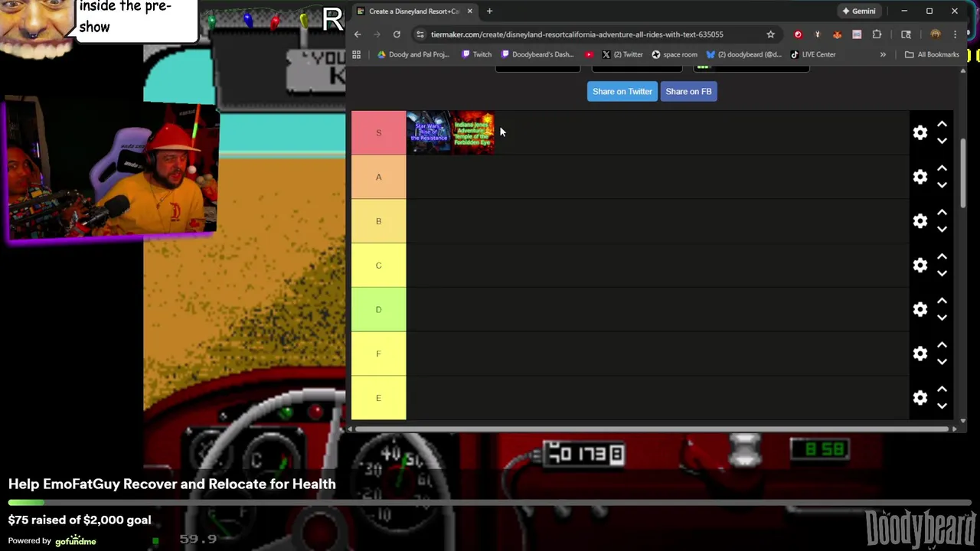Move S tier row up with arrow
This screenshot has width=980, height=551.
click(x=942, y=124)
